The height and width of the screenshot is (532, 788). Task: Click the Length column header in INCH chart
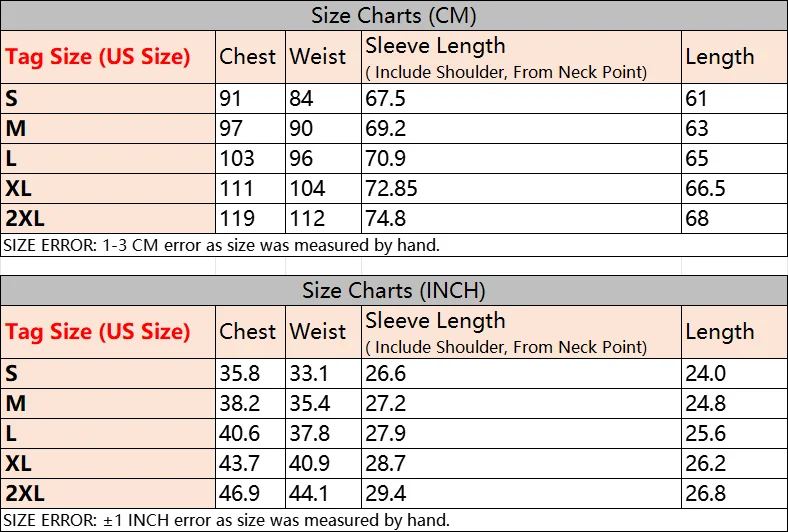tap(720, 332)
